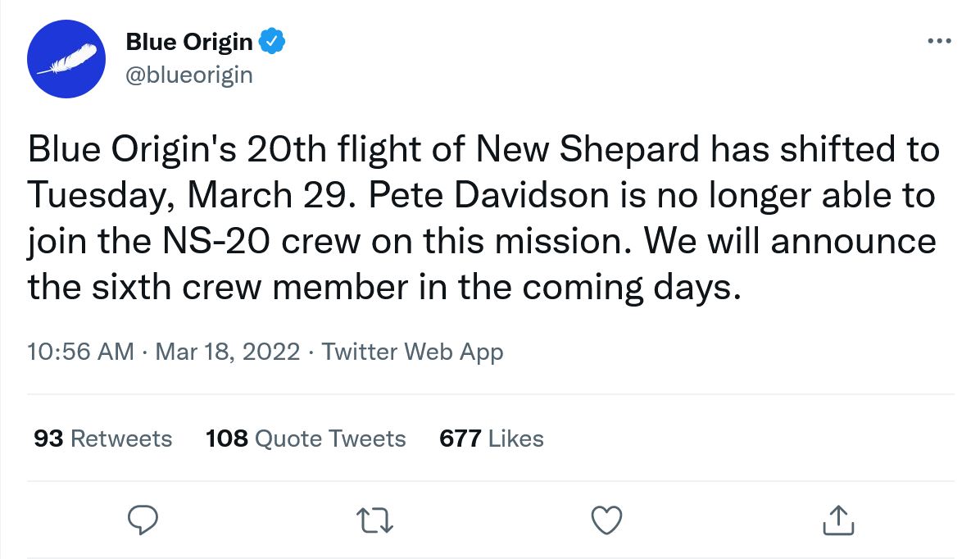Show the 677 Likes list
The image size is (980, 559).
[492, 439]
